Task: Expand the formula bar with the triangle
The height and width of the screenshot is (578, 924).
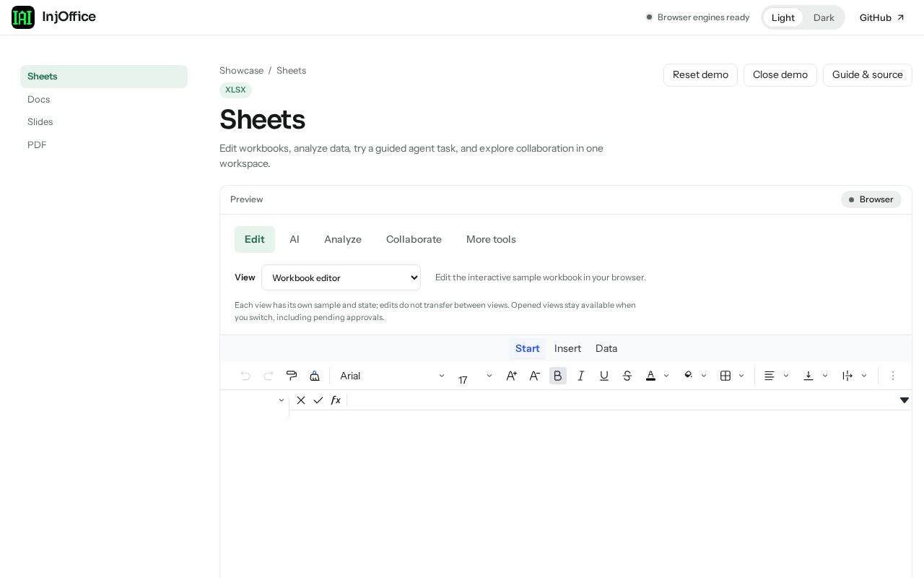Action: [904, 400]
